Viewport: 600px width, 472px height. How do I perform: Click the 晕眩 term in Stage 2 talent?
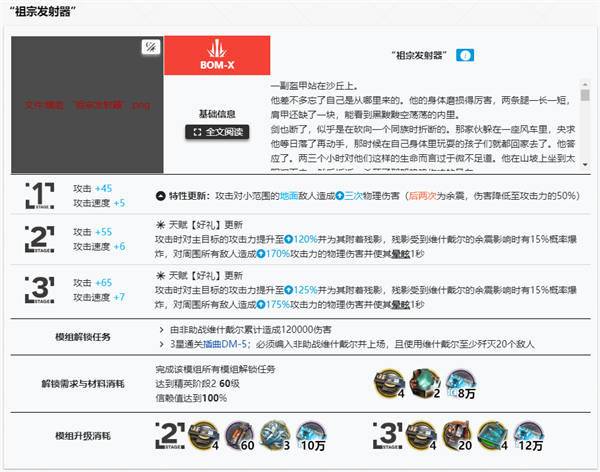401,254
